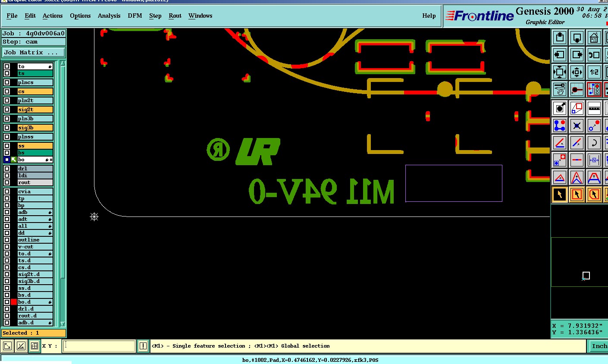Select the rectangle-framed arrow selection tool
This screenshot has width=608, height=364.
pos(577,195)
